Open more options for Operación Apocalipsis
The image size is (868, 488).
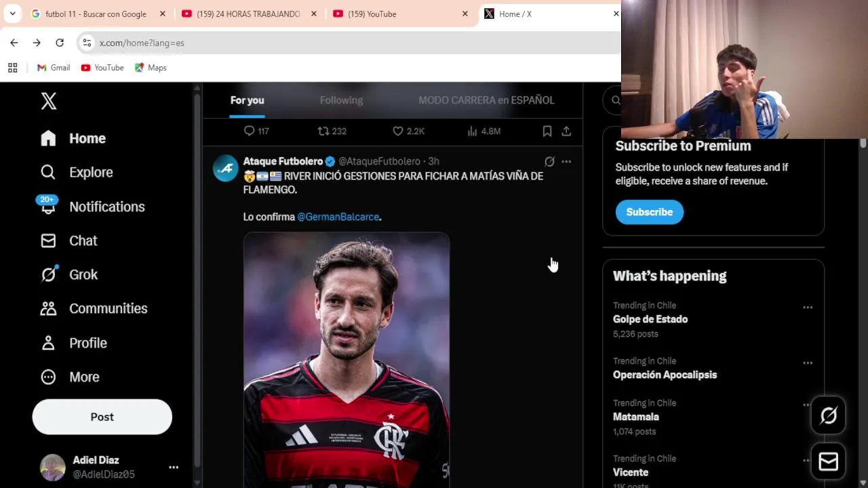click(x=808, y=363)
